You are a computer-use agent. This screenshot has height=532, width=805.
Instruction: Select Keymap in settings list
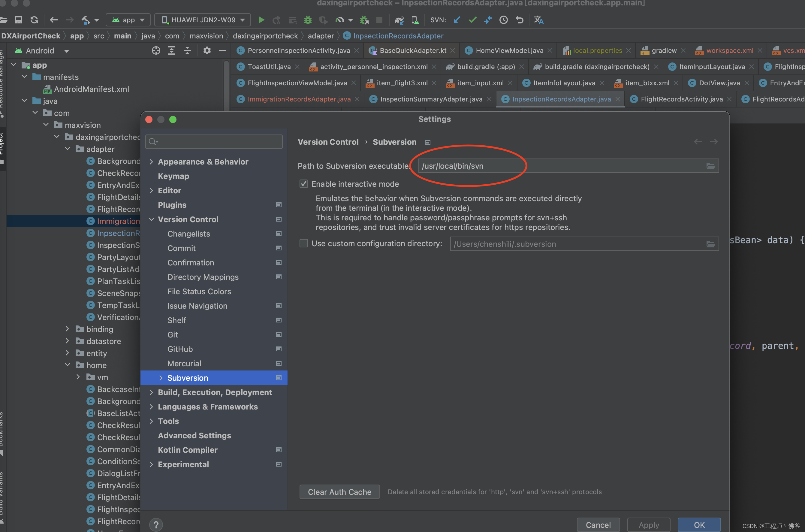point(174,176)
